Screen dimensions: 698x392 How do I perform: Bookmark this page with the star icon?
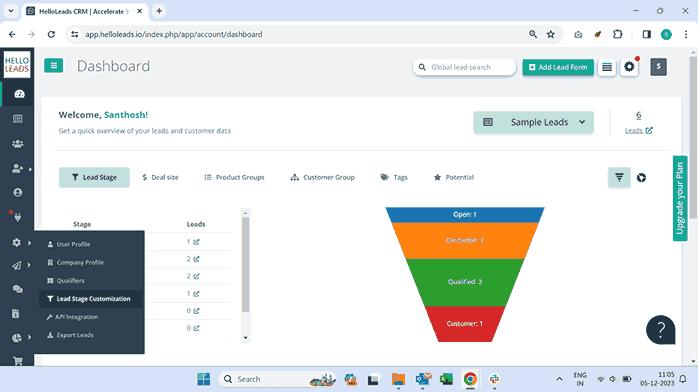pos(551,34)
